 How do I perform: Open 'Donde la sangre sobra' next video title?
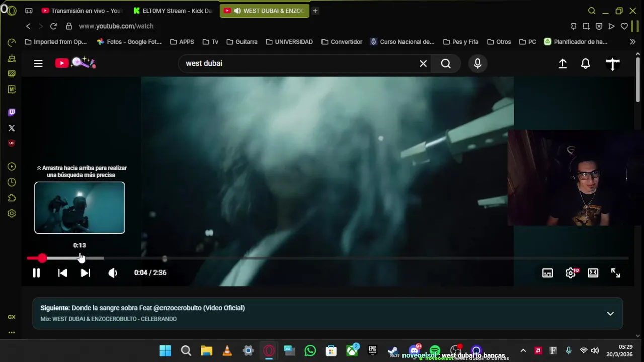[158, 308]
